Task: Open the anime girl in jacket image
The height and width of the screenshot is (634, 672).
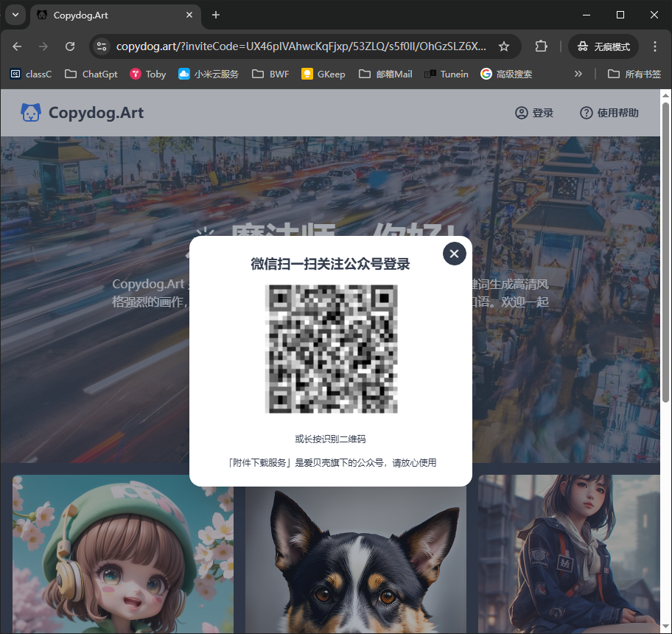Action: click(569, 554)
